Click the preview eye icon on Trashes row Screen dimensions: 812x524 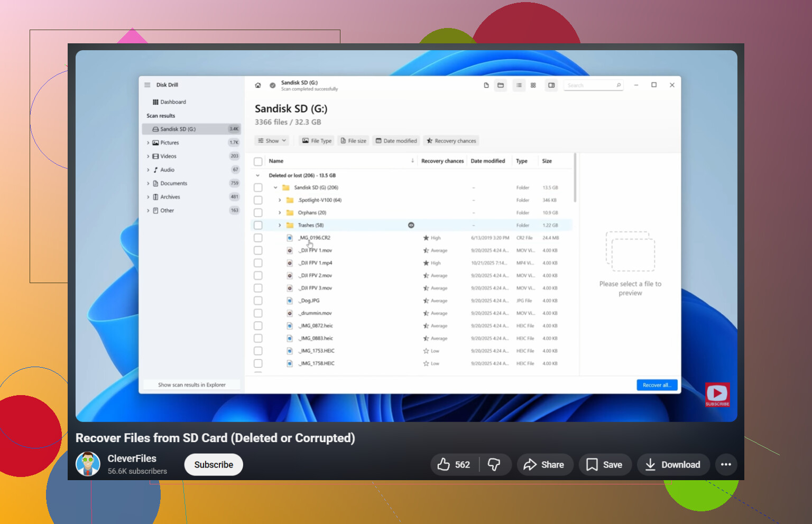[411, 225]
